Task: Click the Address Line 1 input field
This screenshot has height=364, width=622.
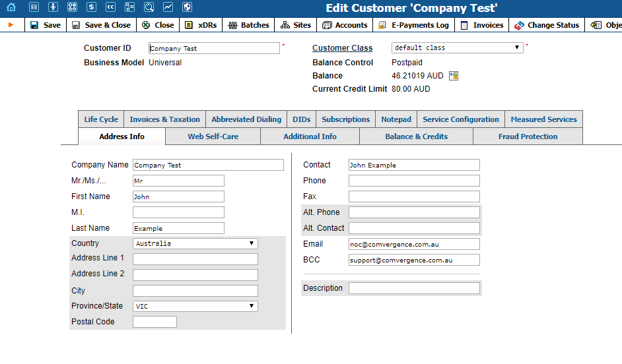Action: coord(195,259)
